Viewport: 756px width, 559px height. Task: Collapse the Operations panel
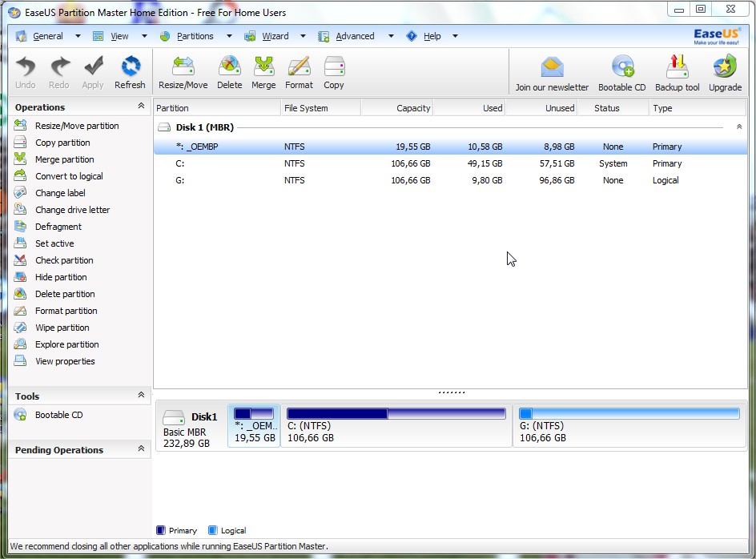click(141, 107)
